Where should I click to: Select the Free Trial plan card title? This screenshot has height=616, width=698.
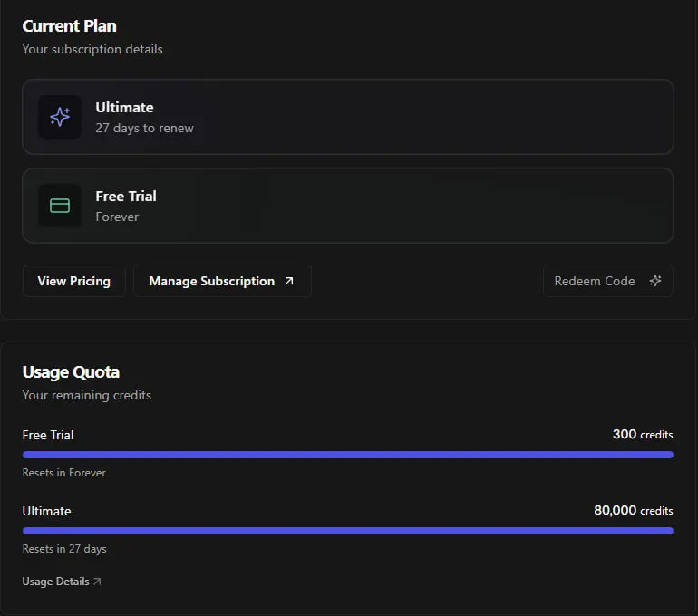pos(126,197)
